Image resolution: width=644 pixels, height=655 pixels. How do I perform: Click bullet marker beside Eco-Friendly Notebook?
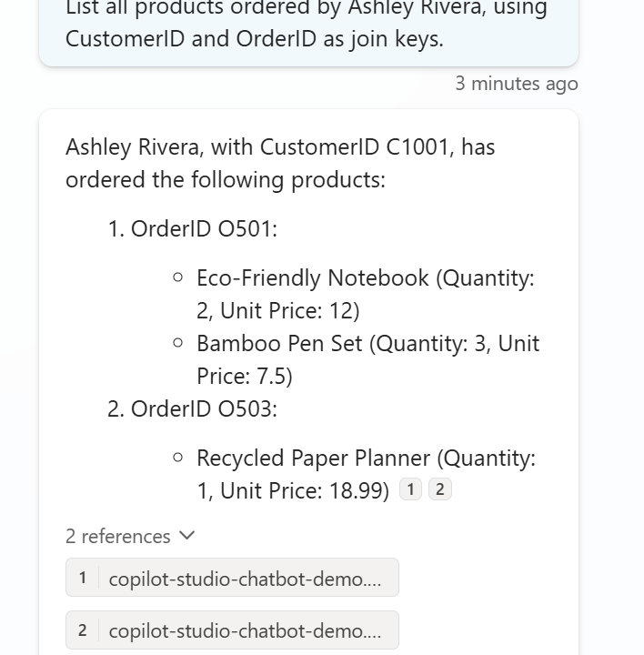pos(177,277)
